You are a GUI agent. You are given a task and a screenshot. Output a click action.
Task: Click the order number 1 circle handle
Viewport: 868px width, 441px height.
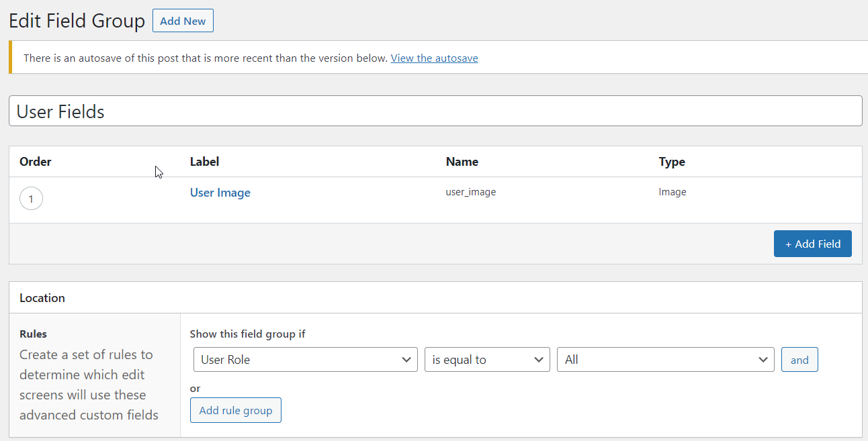(x=31, y=199)
